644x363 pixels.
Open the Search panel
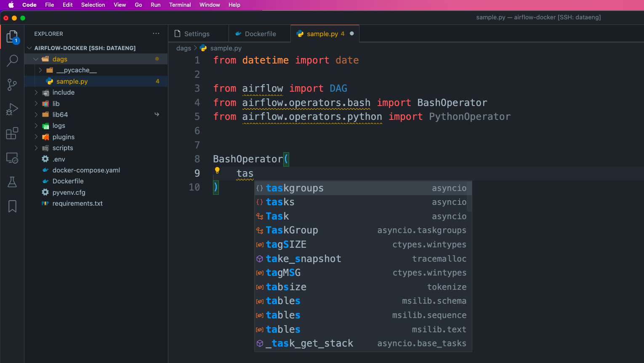click(12, 61)
